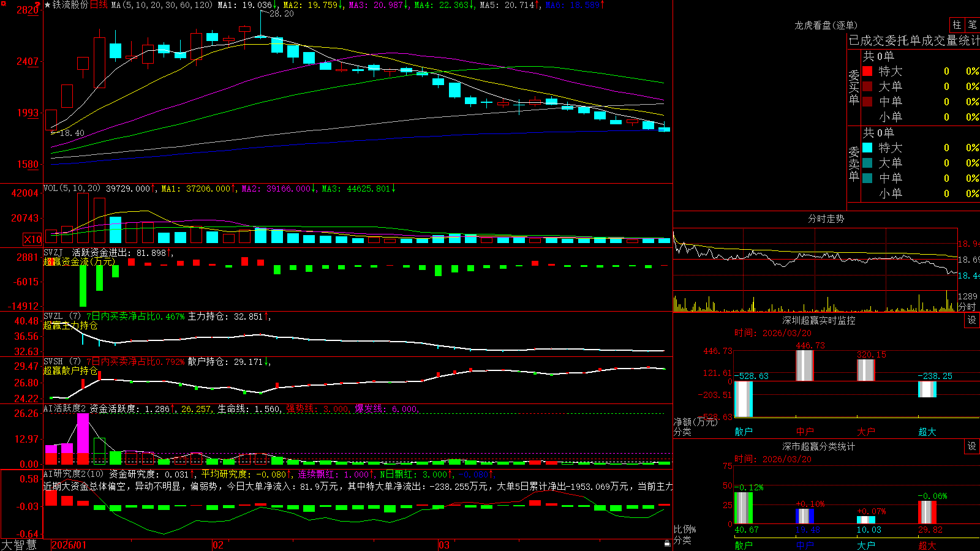
Task: Click the -528.63 散户 bar in the monitor chart
Action: click(x=744, y=399)
